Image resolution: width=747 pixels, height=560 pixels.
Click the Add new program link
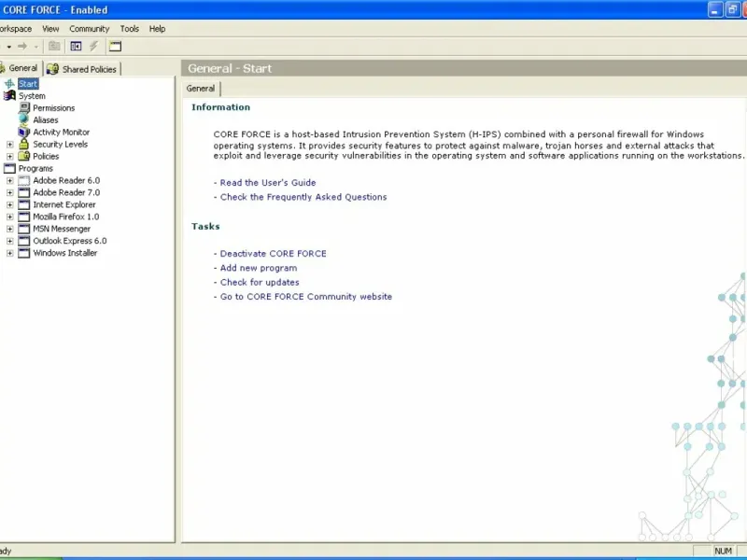[259, 268]
